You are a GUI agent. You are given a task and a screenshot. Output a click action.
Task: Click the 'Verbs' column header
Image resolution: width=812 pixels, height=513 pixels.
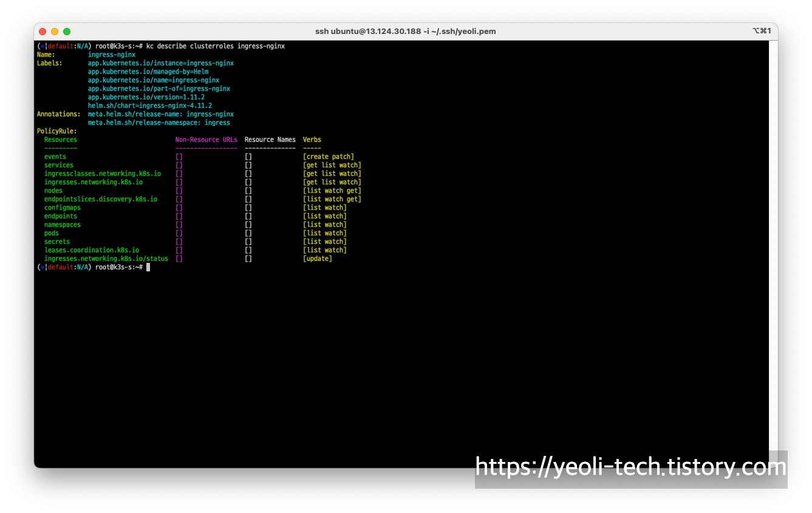(x=312, y=140)
